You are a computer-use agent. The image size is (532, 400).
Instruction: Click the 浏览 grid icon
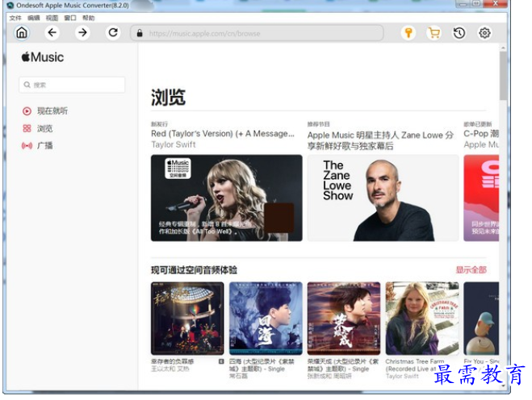pos(27,128)
